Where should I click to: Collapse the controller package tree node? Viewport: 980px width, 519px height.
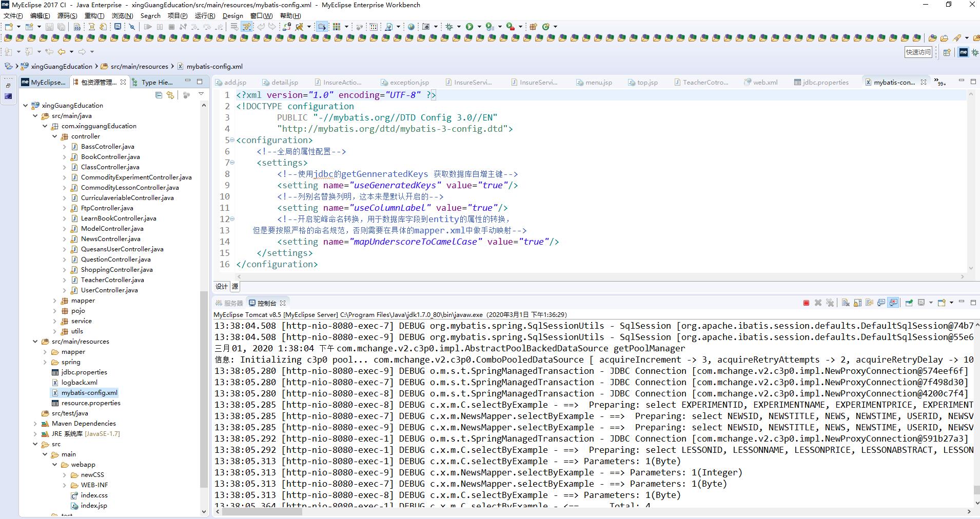(55, 136)
